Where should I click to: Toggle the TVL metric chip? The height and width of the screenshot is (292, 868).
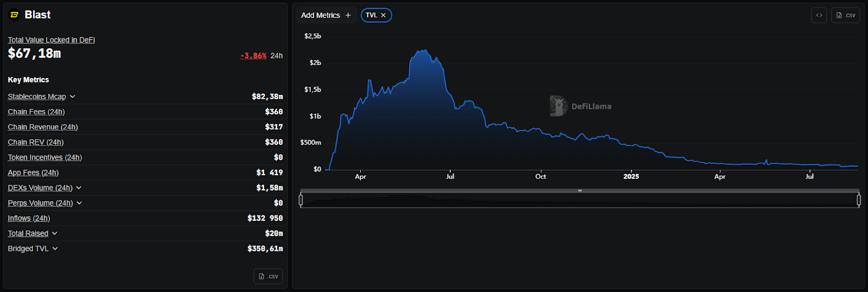371,15
